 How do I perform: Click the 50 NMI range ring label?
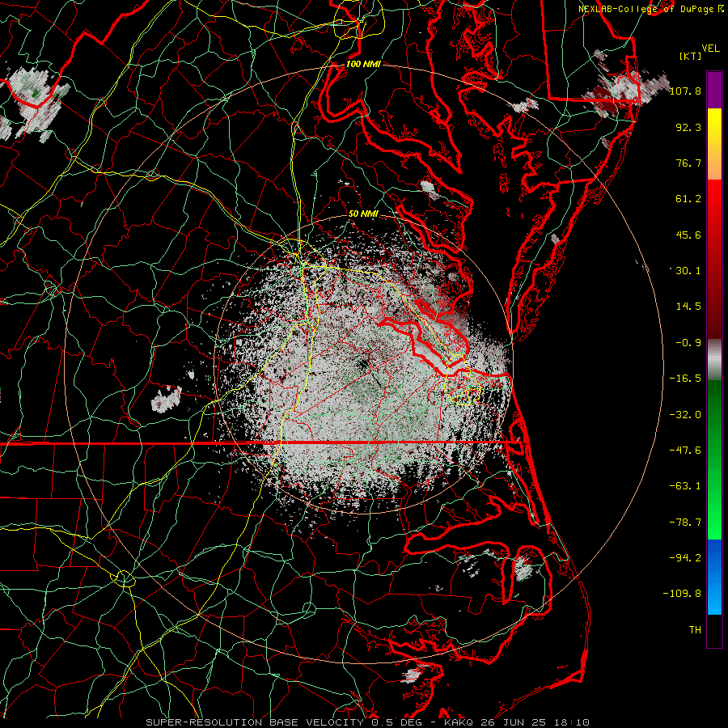pyautogui.click(x=363, y=214)
